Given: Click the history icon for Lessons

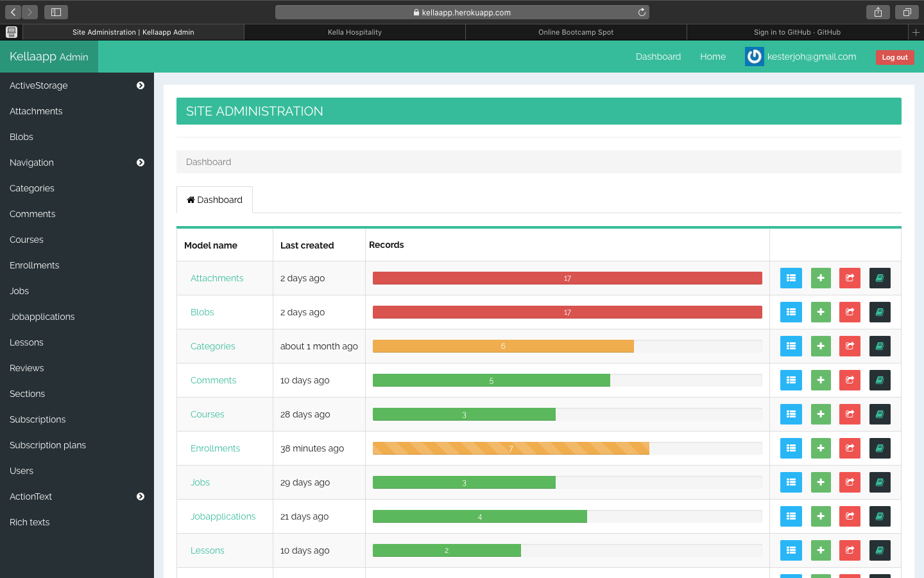Looking at the screenshot, I should tap(879, 550).
